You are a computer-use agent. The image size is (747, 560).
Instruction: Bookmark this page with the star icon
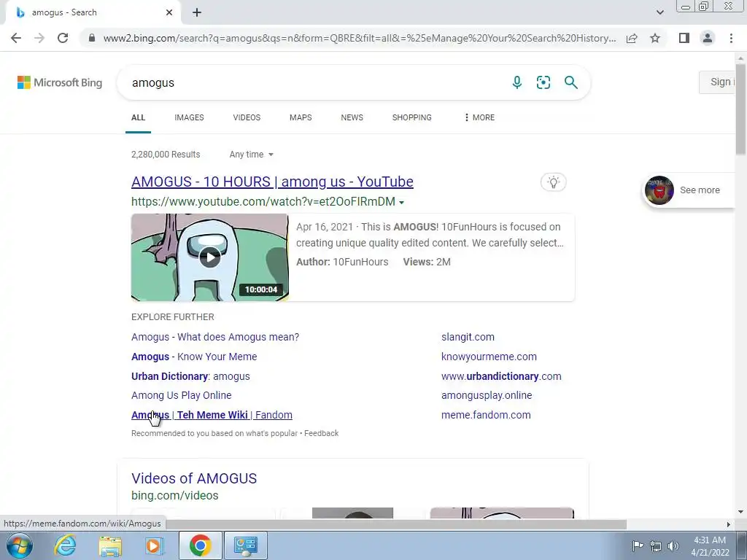pos(655,38)
